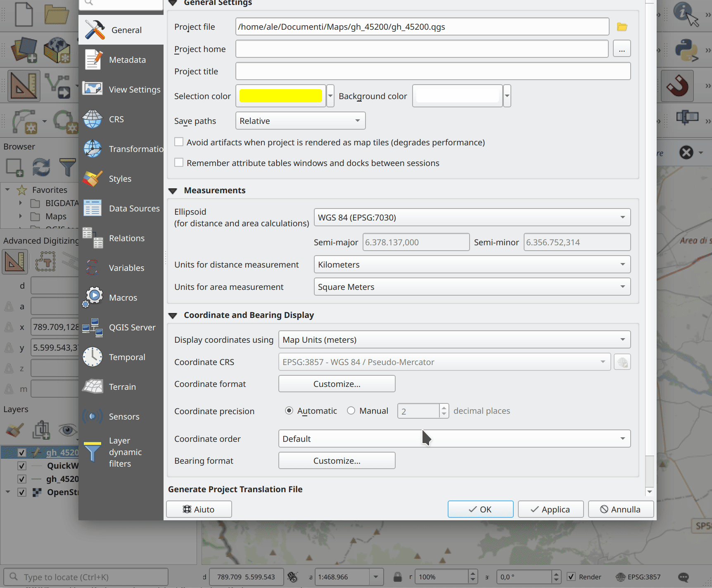Click the project file folder browse icon
This screenshot has width=712, height=588.
tap(622, 27)
